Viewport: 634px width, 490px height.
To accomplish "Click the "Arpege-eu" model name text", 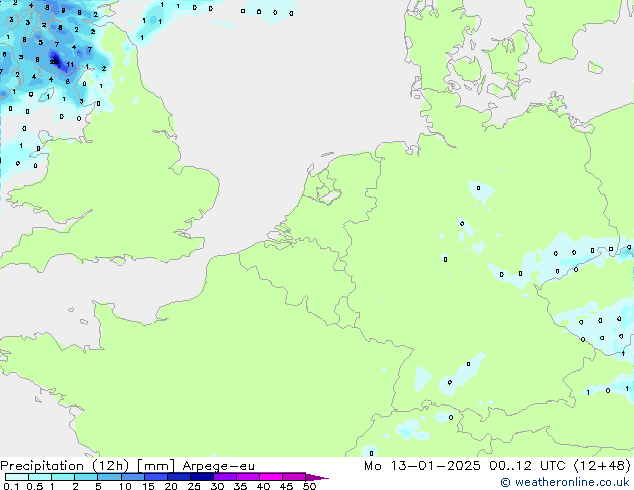I will click(218, 466).
